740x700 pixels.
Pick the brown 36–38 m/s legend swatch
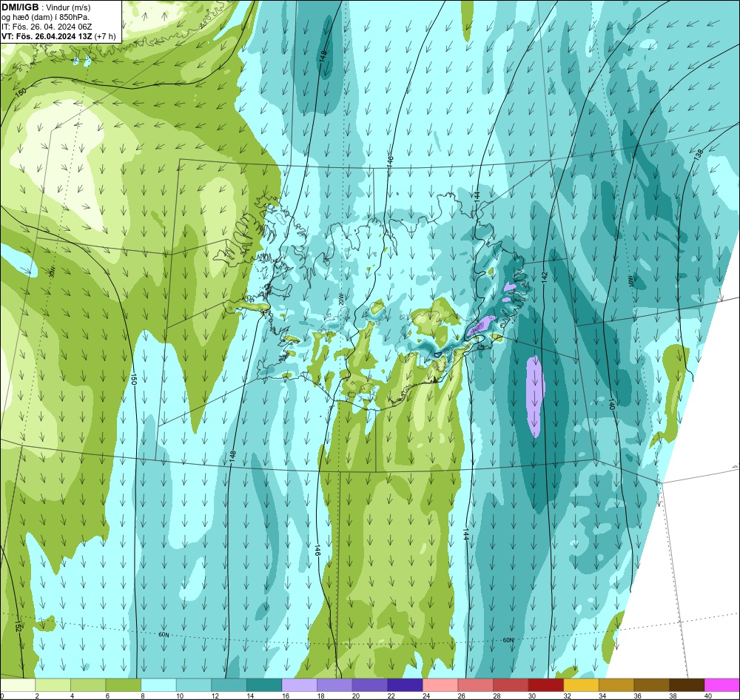tap(651, 685)
